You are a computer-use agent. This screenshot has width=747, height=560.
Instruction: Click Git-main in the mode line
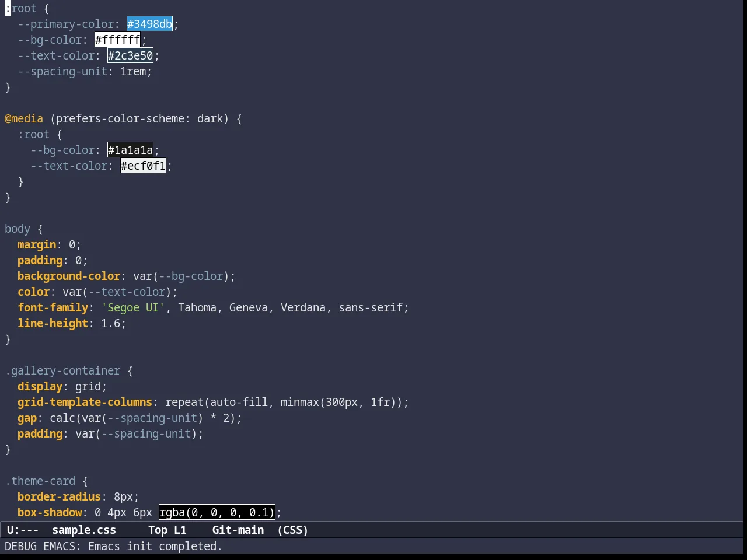pyautogui.click(x=238, y=530)
